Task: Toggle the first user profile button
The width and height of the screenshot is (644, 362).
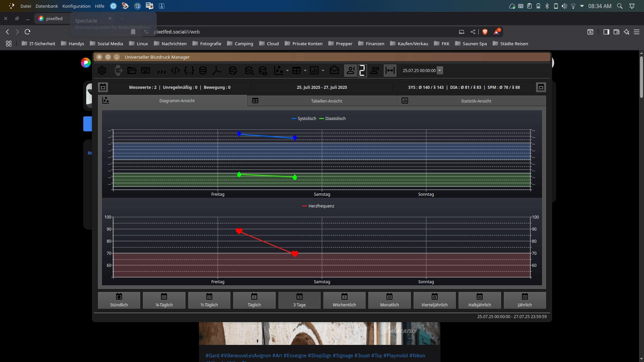Action: pyautogui.click(x=351, y=71)
